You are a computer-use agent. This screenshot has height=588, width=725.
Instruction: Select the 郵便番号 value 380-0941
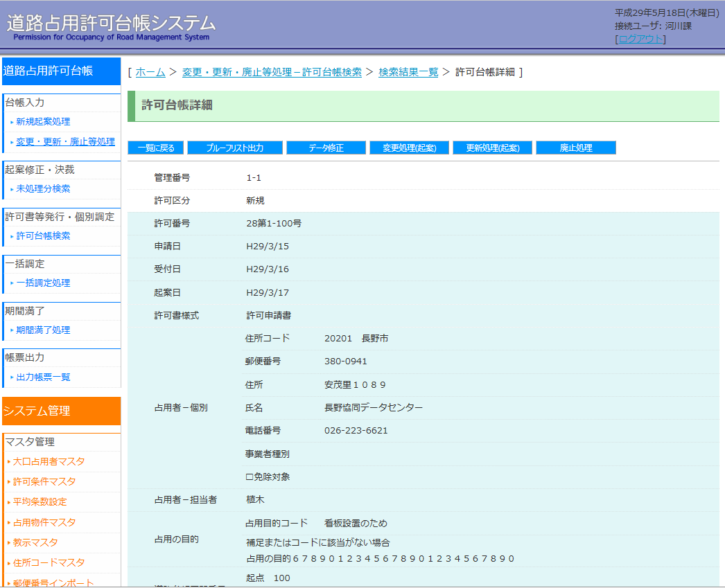(345, 362)
